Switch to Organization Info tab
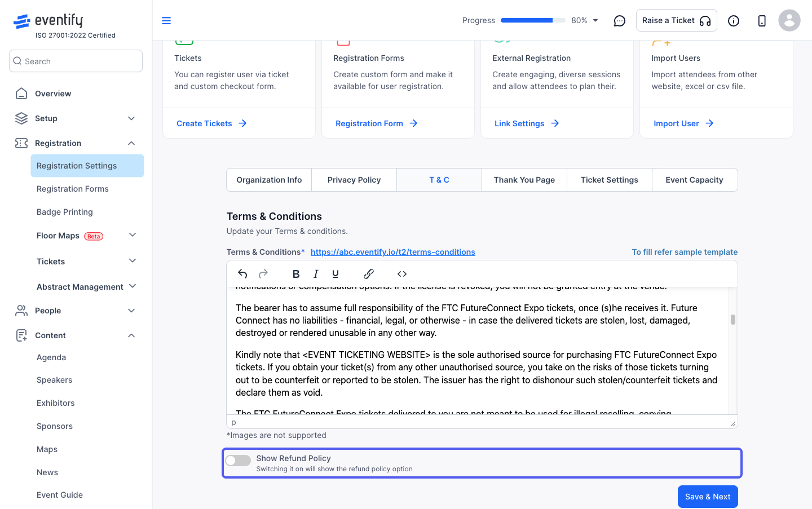 pos(269,180)
